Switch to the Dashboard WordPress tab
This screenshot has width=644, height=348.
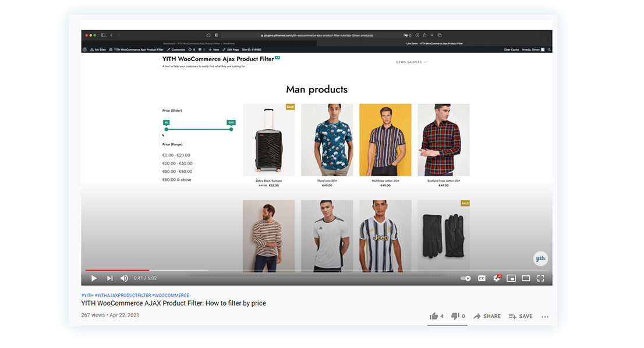199,44
